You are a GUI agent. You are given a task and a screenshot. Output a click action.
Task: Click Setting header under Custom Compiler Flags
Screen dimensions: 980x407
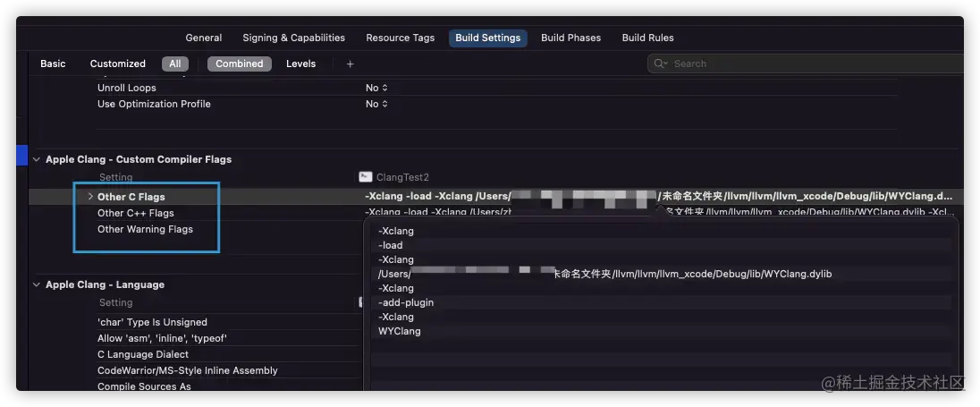tap(115, 177)
